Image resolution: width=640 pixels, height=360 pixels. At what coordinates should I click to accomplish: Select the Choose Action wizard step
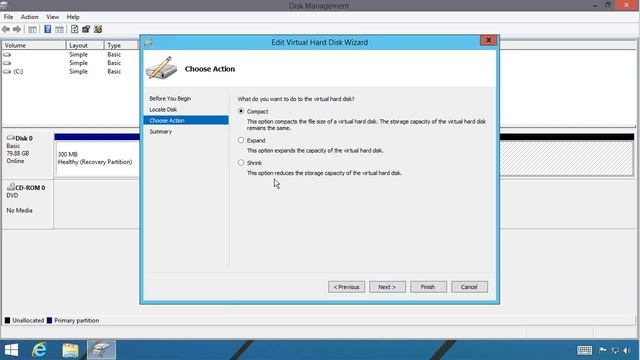[186, 120]
